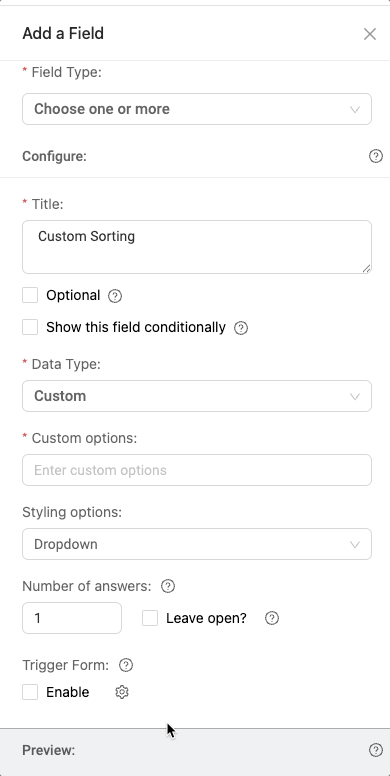Check the Trigger Form Enable checkbox

(30, 692)
